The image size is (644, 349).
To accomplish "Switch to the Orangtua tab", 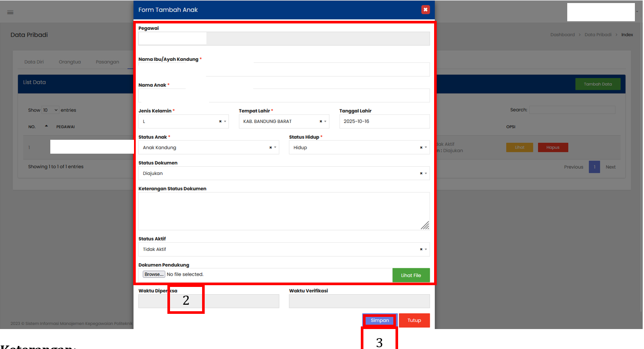I will coord(70,62).
